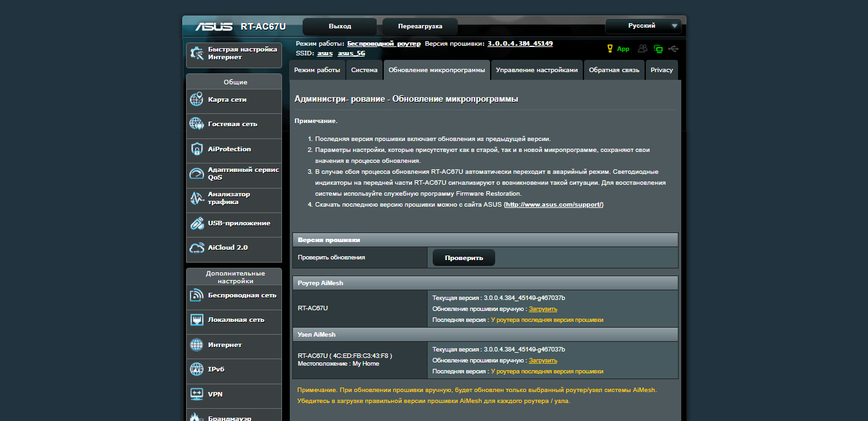868x421 pixels.
Task: Open the AiCloud 2.0 cloud icon
Action: (x=197, y=248)
